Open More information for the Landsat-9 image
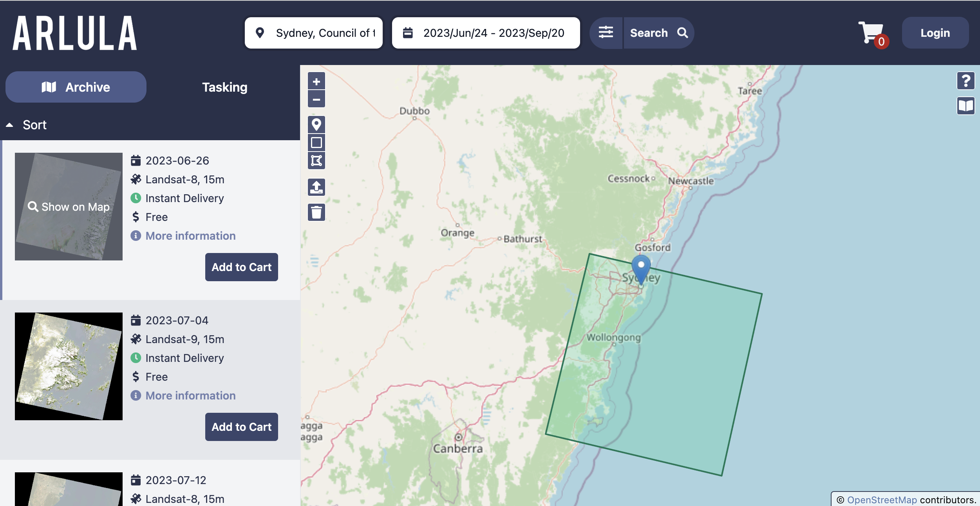 [190, 396]
